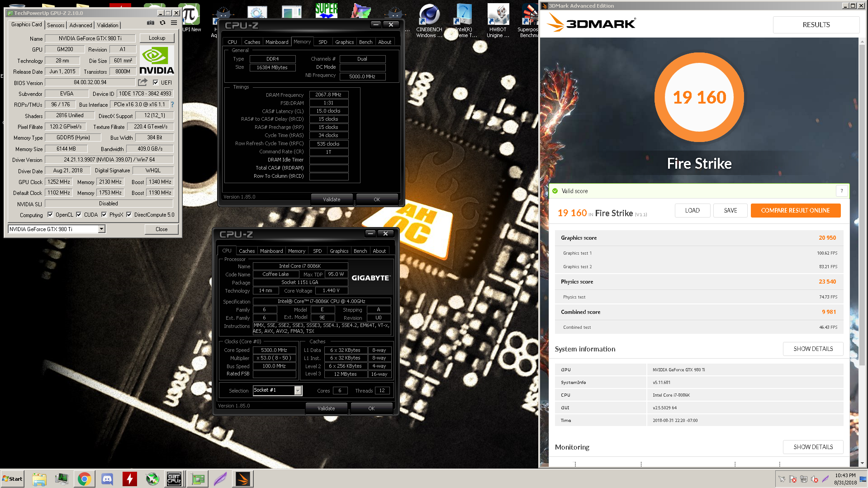Open Google Chrome from the taskbar
868x488 pixels.
click(x=85, y=479)
